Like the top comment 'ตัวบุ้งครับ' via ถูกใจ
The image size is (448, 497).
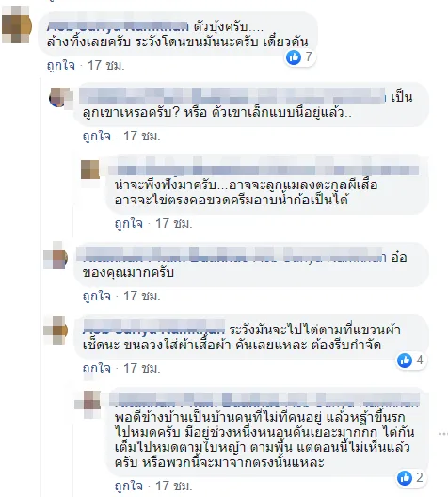61,66
